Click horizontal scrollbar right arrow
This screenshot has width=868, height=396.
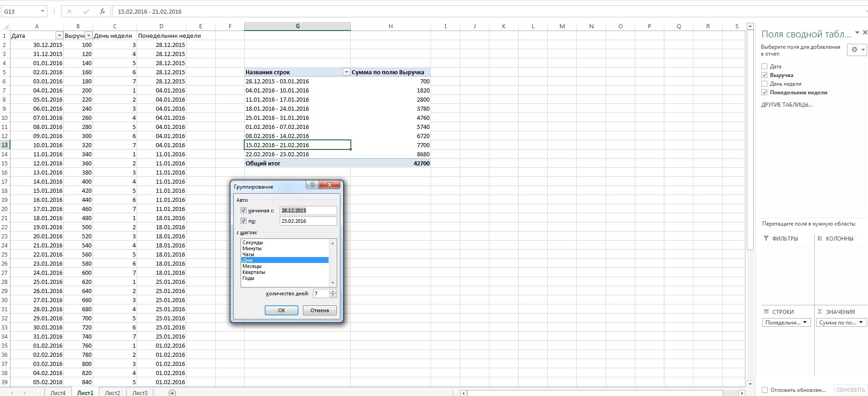742,393
